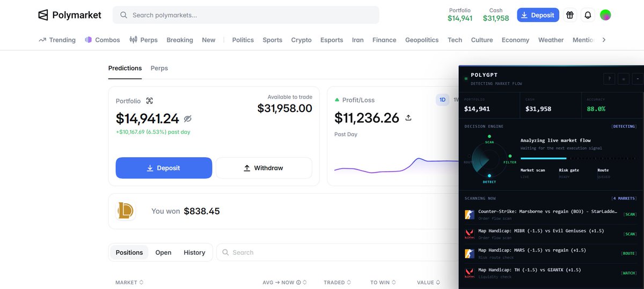Click the Deposit button in header

pos(538,15)
